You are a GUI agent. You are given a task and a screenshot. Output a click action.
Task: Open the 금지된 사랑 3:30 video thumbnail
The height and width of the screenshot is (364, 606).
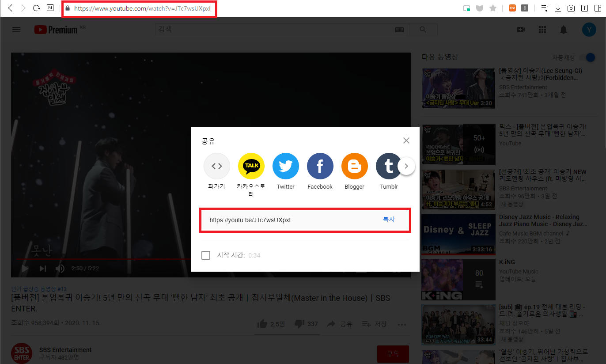(458, 88)
